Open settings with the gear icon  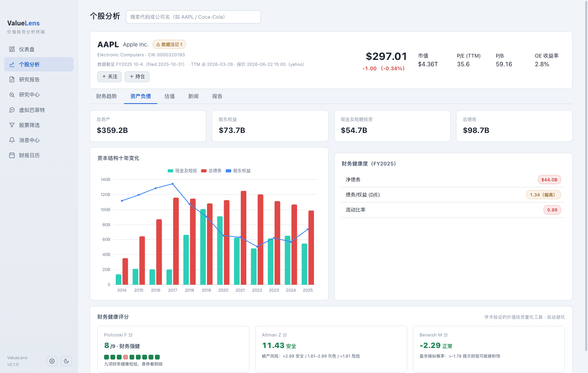coord(52,361)
